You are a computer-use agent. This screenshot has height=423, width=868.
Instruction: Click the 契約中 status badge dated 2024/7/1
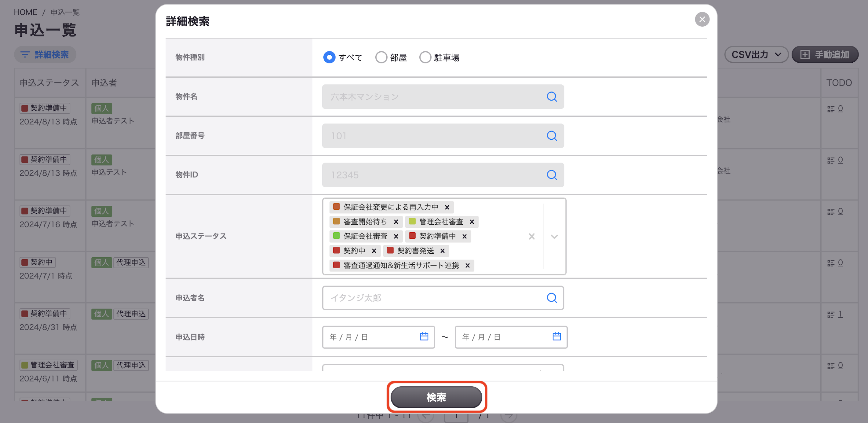click(37, 262)
